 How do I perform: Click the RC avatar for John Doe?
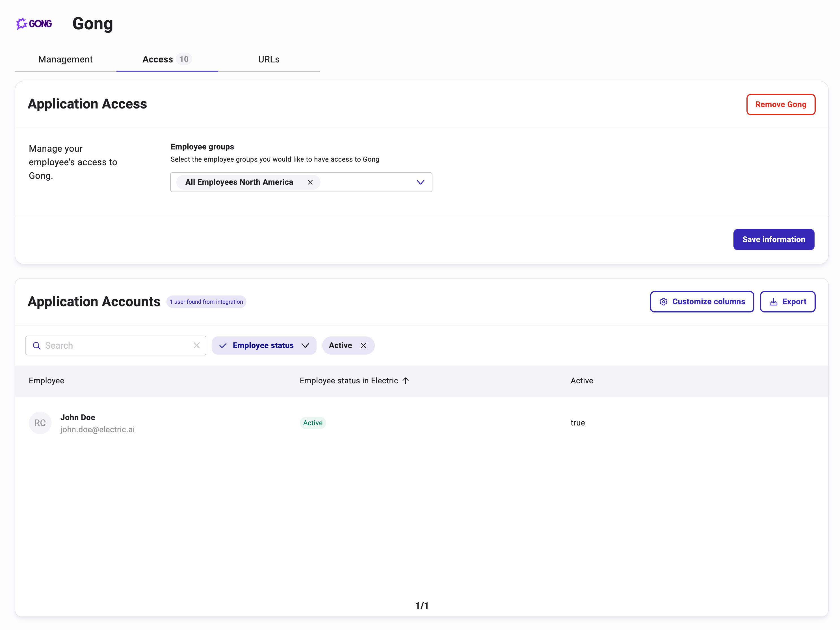[x=40, y=423]
